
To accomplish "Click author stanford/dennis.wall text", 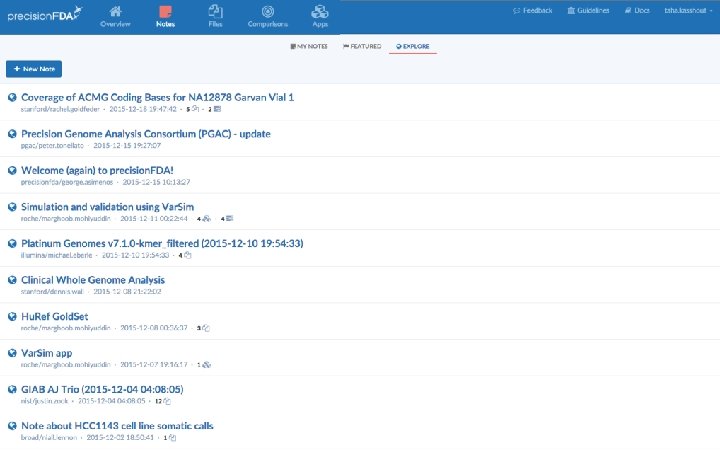I will click(x=52, y=292).
